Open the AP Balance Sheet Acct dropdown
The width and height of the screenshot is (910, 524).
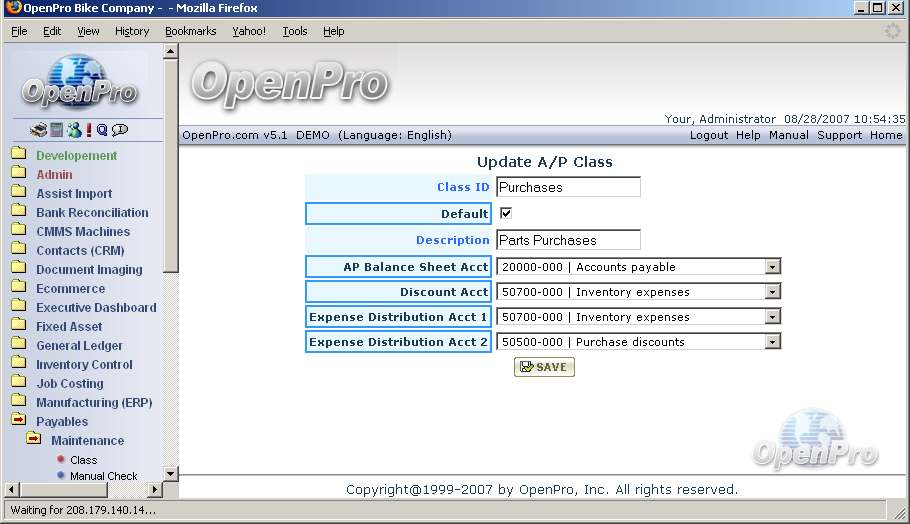(x=772, y=267)
